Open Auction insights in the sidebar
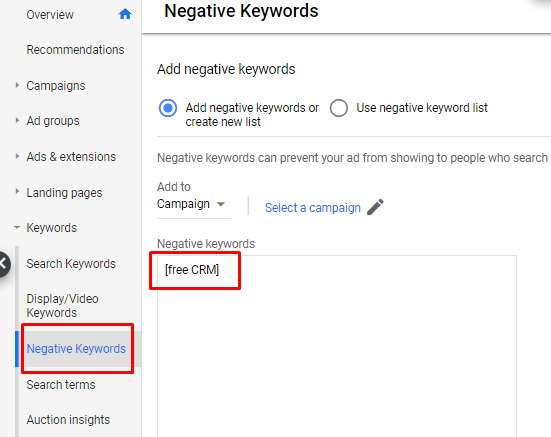 [x=68, y=420]
